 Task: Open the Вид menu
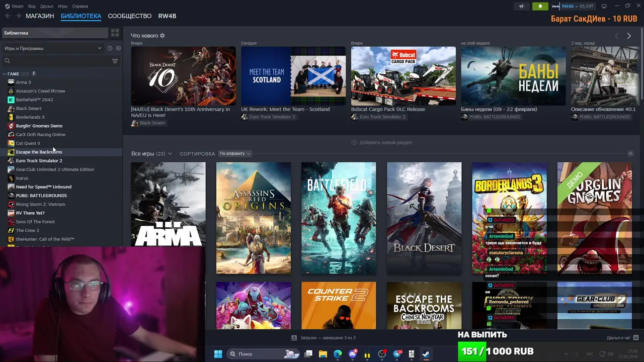pyautogui.click(x=32, y=6)
